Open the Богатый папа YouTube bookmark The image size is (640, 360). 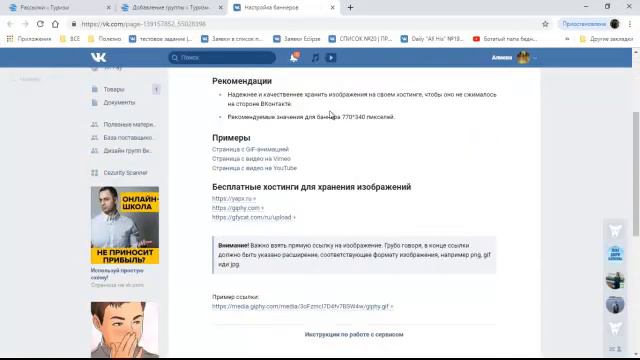tap(505, 39)
